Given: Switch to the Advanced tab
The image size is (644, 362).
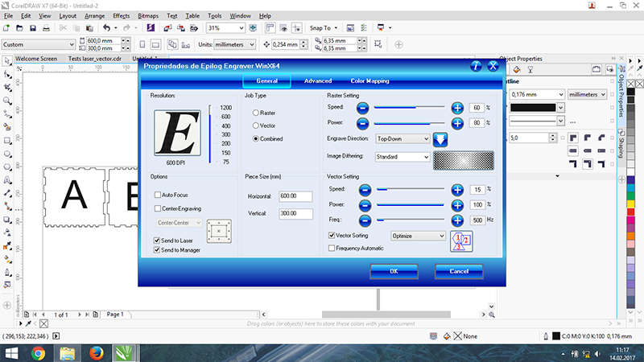Looking at the screenshot, I should click(x=318, y=81).
